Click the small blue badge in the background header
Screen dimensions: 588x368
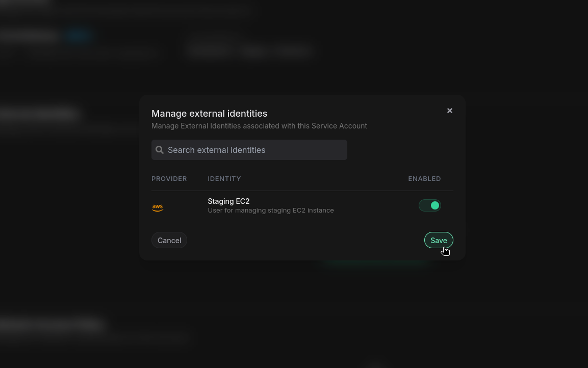(79, 35)
